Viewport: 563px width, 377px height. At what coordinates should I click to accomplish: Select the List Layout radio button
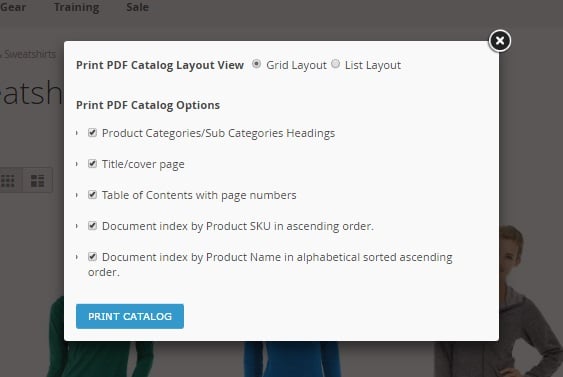click(x=335, y=64)
